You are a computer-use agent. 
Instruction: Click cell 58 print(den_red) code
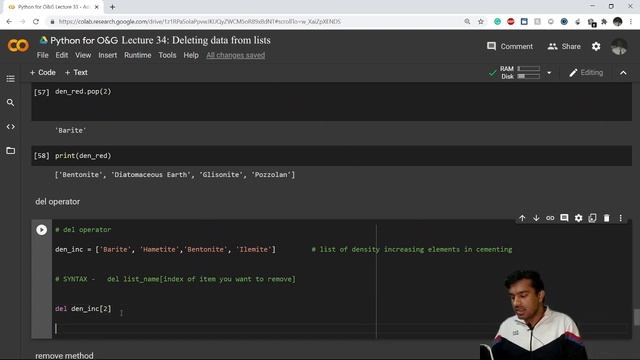pyautogui.click(x=83, y=156)
